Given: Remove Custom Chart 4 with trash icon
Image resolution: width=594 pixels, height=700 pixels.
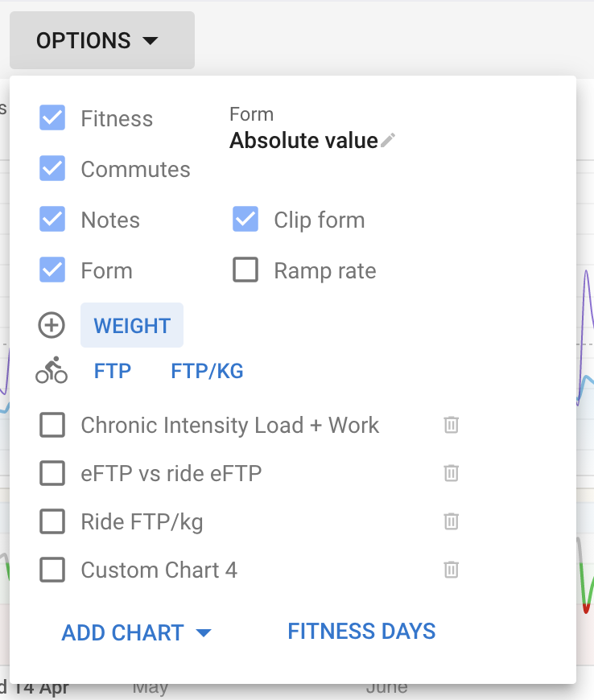Looking at the screenshot, I should (x=451, y=569).
